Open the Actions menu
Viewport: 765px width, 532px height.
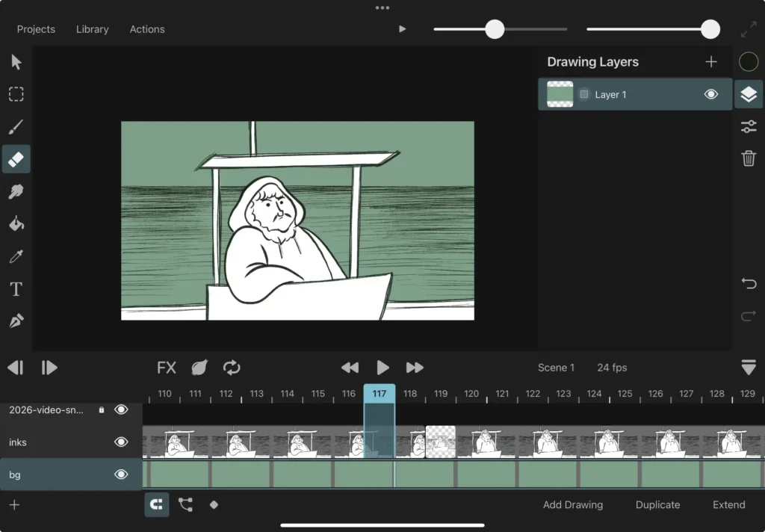click(147, 29)
